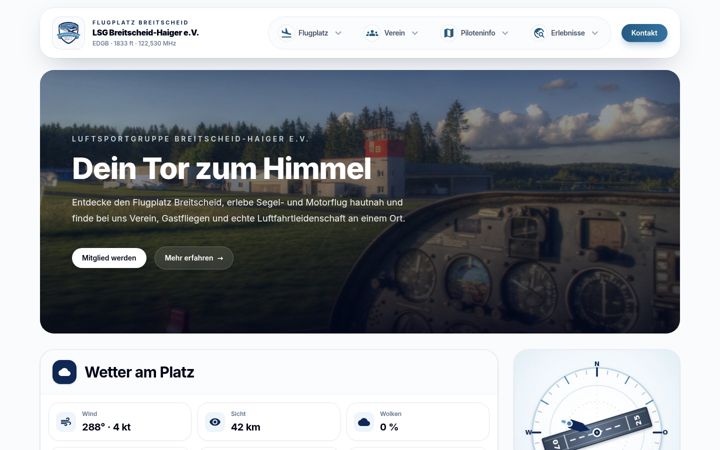720x450 pixels.
Task: Click the EDGB 1833 ft frequency line
Action: [x=134, y=44]
